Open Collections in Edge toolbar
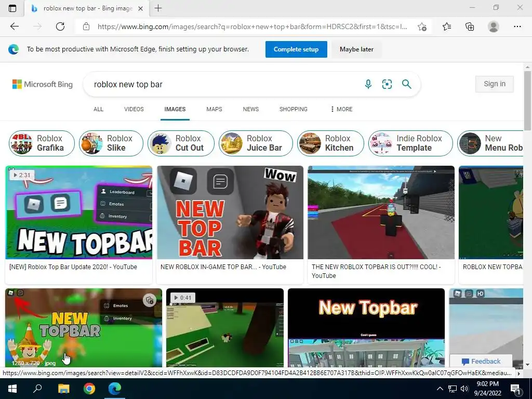Viewport: 532px width, 399px height. tap(470, 26)
